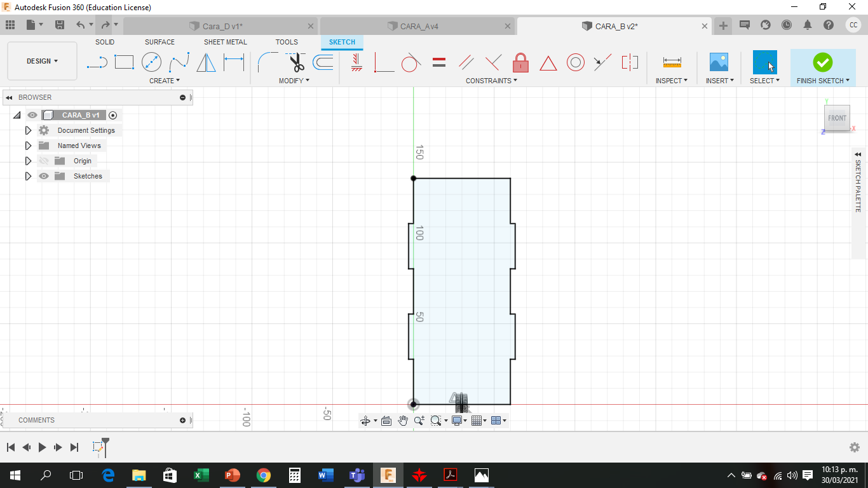The width and height of the screenshot is (868, 488).
Task: Activate the Pan hand tool
Action: click(403, 421)
